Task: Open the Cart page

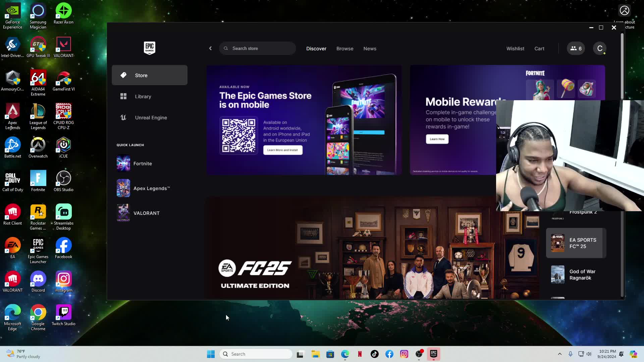Action: pos(539,49)
